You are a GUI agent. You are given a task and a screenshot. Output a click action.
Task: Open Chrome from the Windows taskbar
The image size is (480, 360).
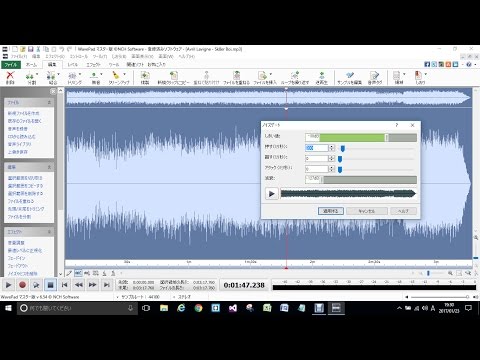click(x=198, y=308)
